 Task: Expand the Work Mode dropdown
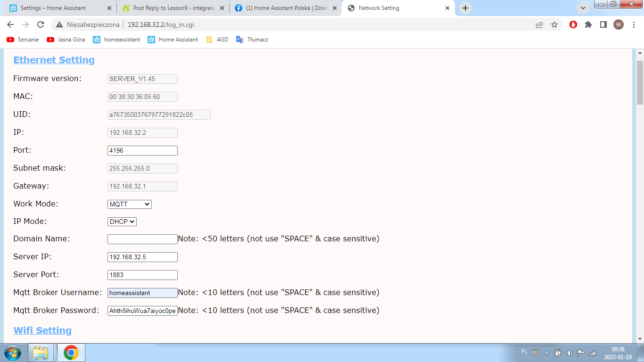coord(130,204)
